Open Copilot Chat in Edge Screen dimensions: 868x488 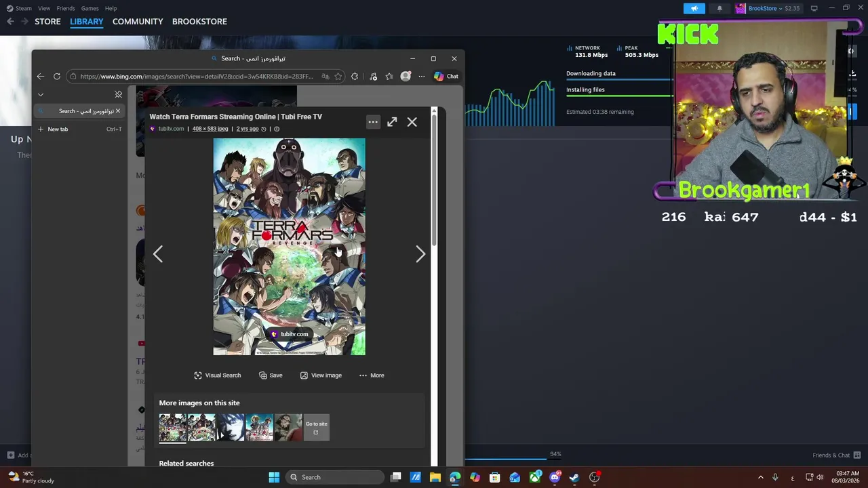click(446, 77)
